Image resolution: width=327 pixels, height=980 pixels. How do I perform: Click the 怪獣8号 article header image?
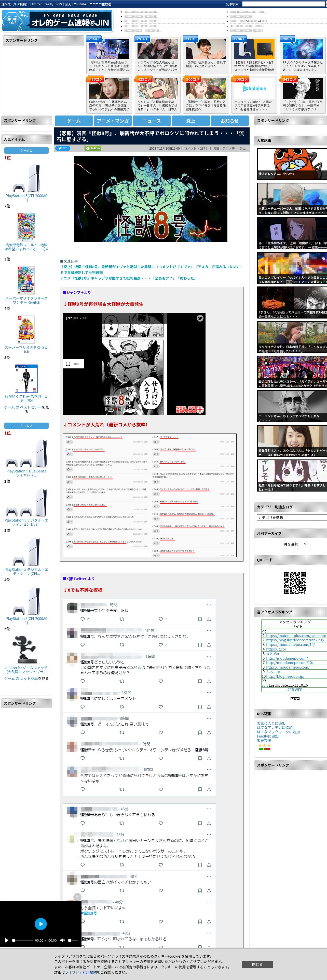(x=151, y=199)
